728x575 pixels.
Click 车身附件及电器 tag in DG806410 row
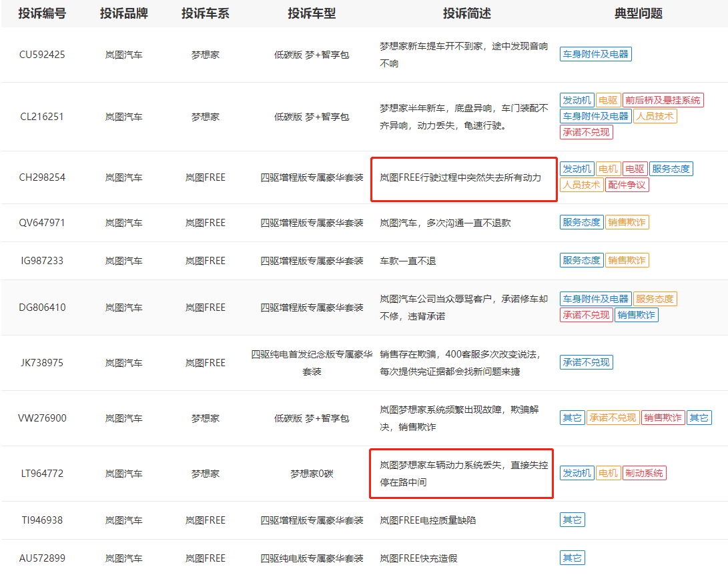click(596, 299)
